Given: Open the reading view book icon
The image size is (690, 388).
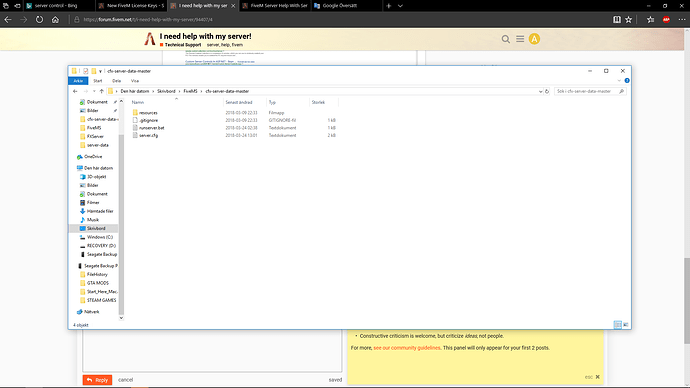Looking at the screenshot, I should [x=617, y=19].
